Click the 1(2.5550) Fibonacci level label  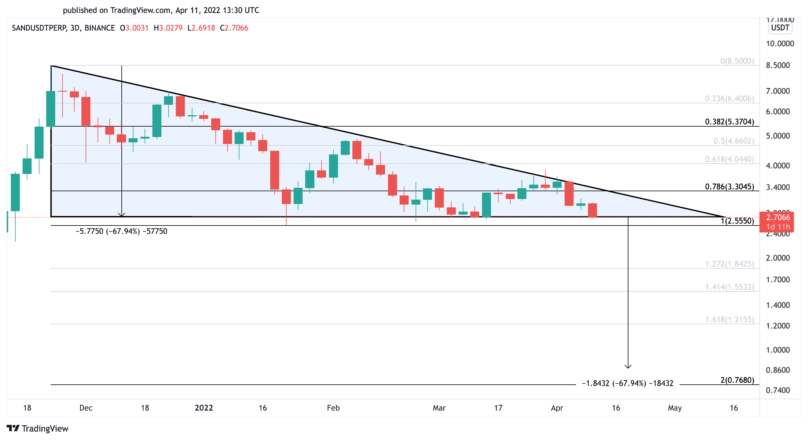tap(737, 221)
